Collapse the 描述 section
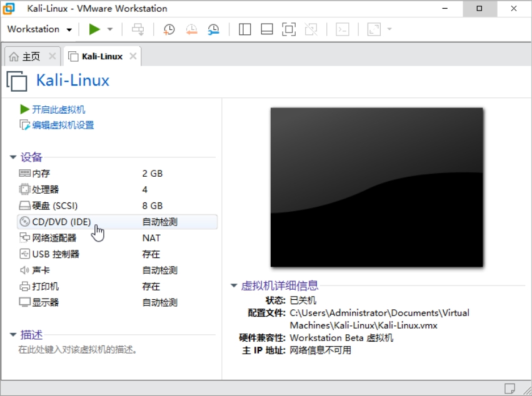 coord(13,335)
